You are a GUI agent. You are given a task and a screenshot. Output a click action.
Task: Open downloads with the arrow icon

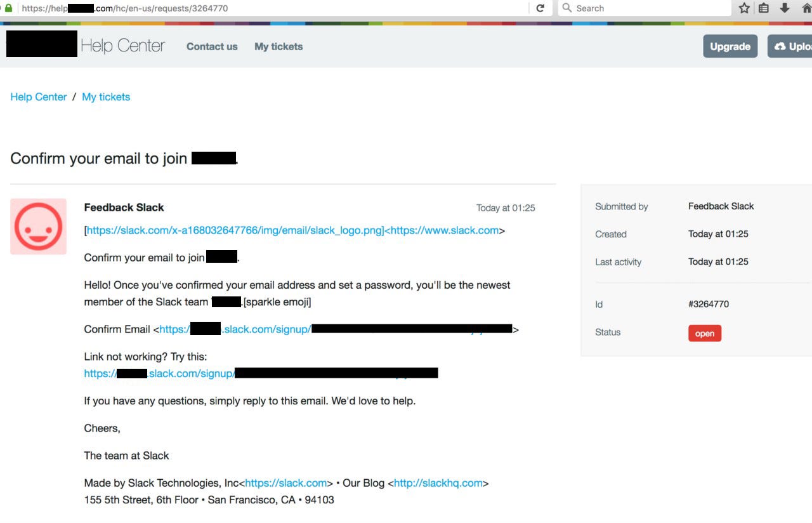point(785,8)
